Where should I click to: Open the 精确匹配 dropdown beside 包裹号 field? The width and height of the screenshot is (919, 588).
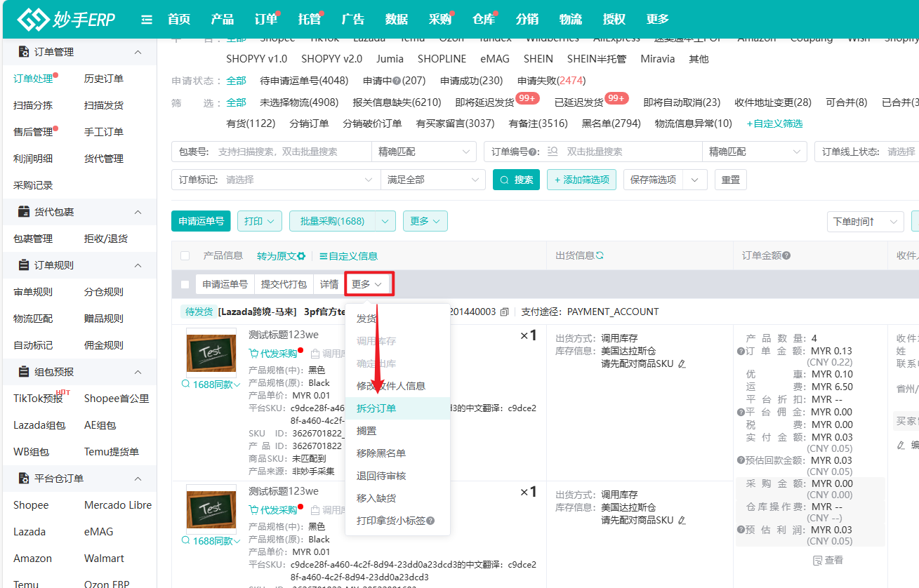(x=424, y=152)
